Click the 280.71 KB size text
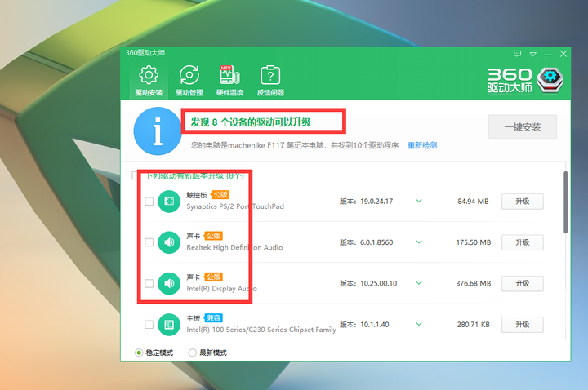The image size is (588, 390). 473,325
